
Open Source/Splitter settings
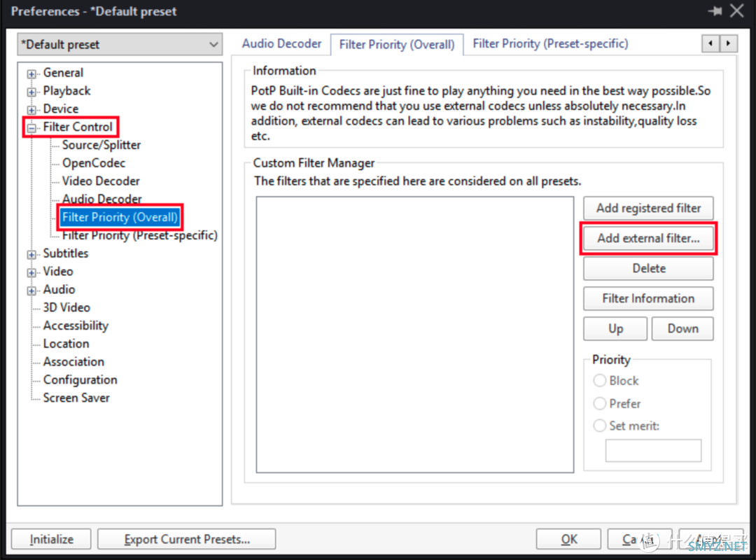(101, 145)
